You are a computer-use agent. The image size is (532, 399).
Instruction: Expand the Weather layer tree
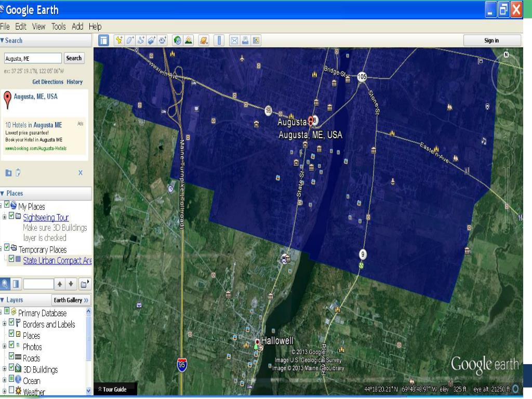[4, 391]
